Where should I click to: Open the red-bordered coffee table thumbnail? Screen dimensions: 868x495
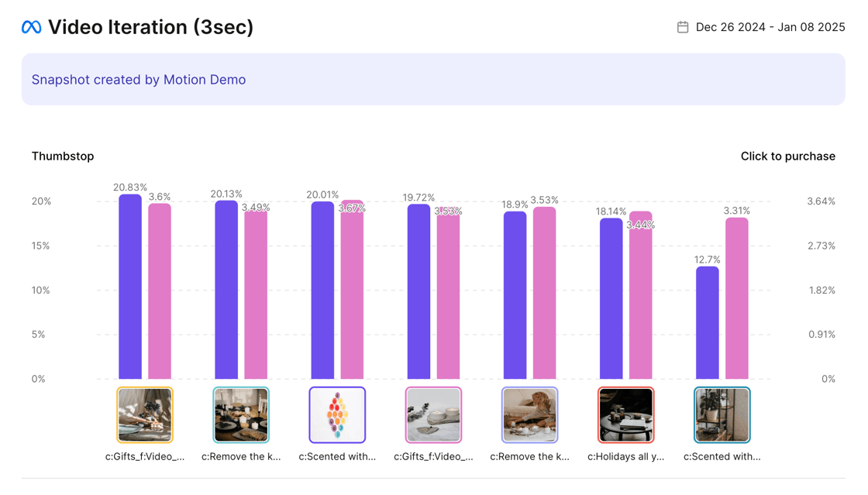point(625,414)
